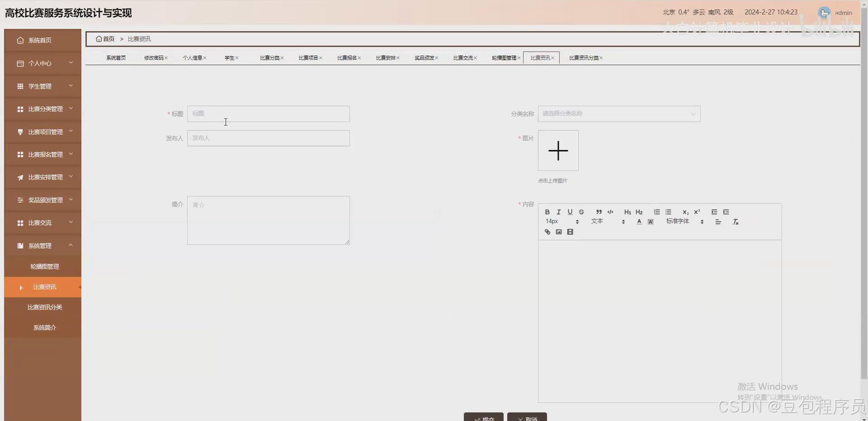
Task: Toggle italic formatting in the content editor
Action: click(558, 212)
